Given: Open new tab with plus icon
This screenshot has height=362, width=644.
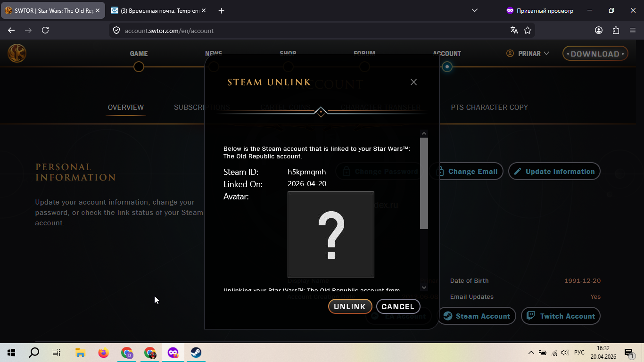Looking at the screenshot, I should click(x=222, y=10).
